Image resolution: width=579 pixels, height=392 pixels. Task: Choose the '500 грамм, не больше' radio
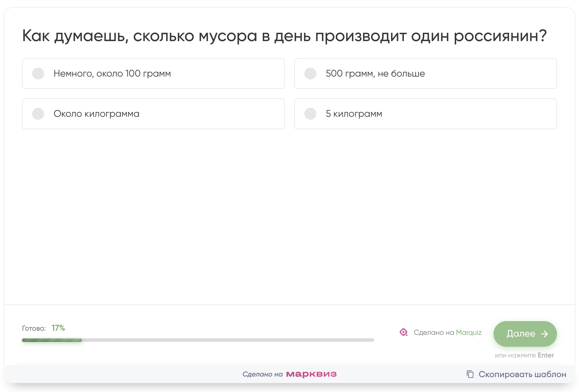tap(310, 74)
